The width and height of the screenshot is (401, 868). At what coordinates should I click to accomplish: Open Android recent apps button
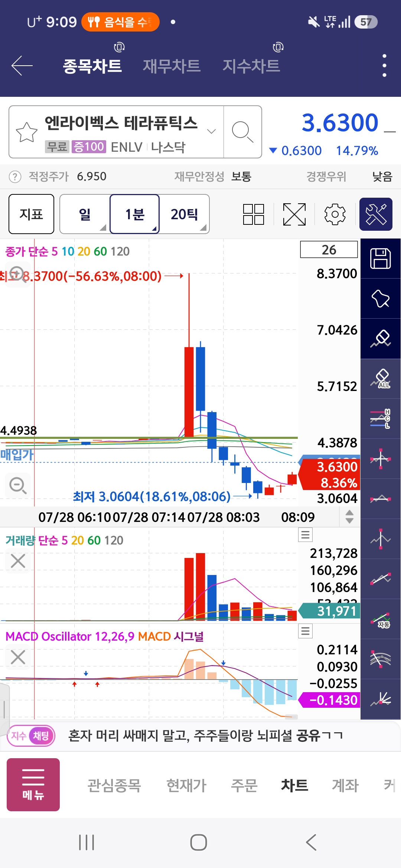(87, 842)
